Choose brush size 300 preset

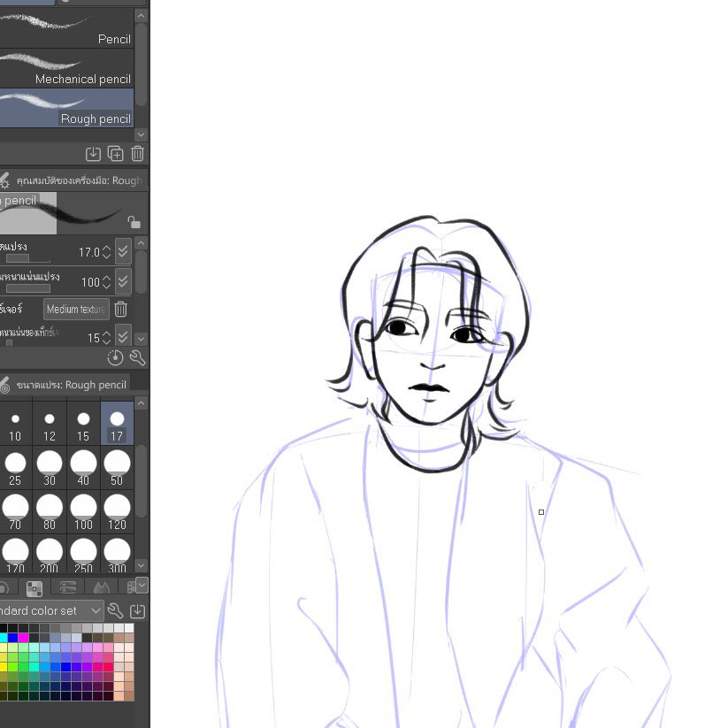point(117,554)
